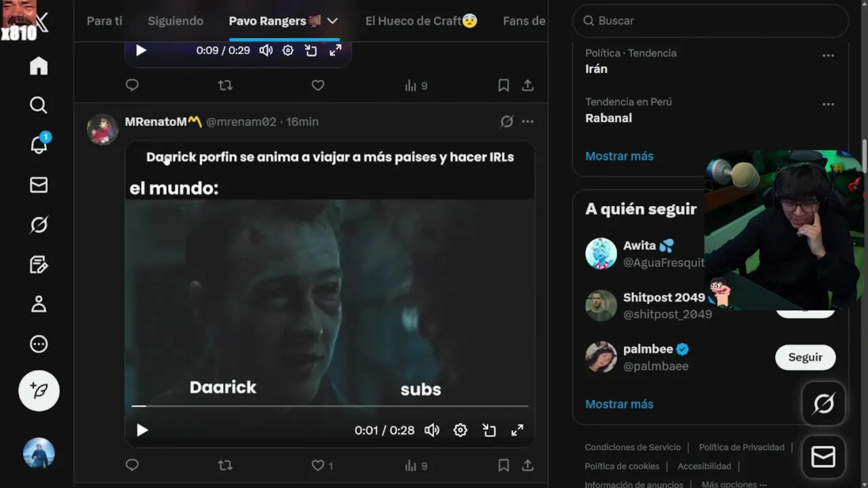Like MRenatoM post with 1 like
The height and width of the screenshot is (488, 868).
[x=322, y=465]
